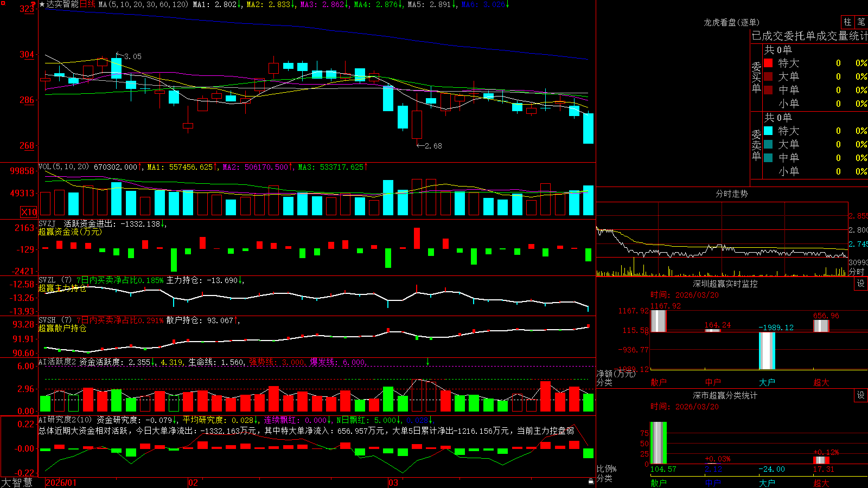Click the 超大 label under 比例% chart
Viewport: 868px width, 488px height.
(821, 483)
